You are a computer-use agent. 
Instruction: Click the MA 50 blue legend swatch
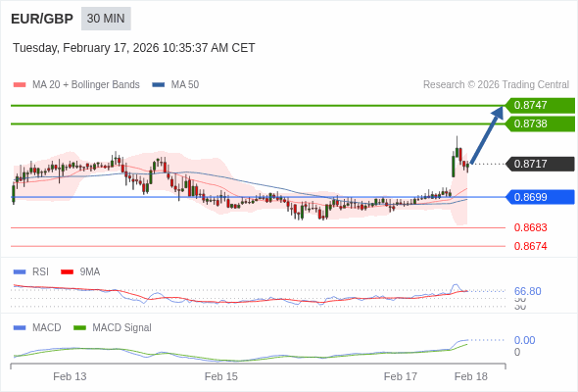[159, 85]
